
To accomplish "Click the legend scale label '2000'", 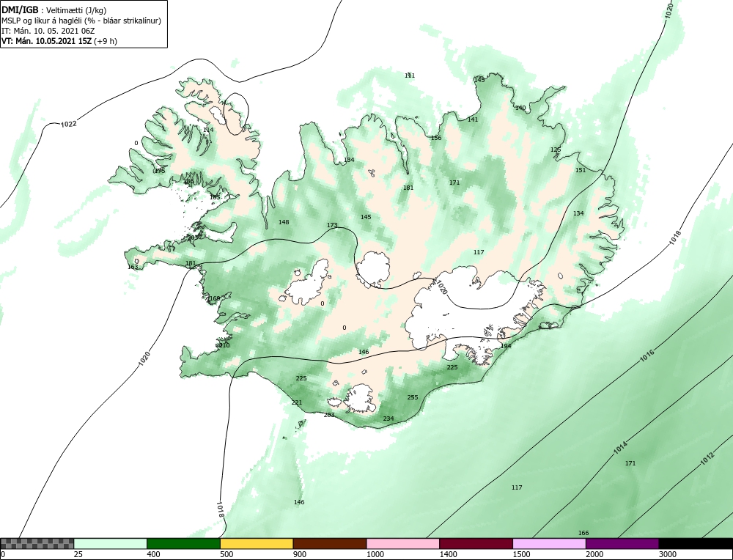I will pyautogui.click(x=594, y=554).
